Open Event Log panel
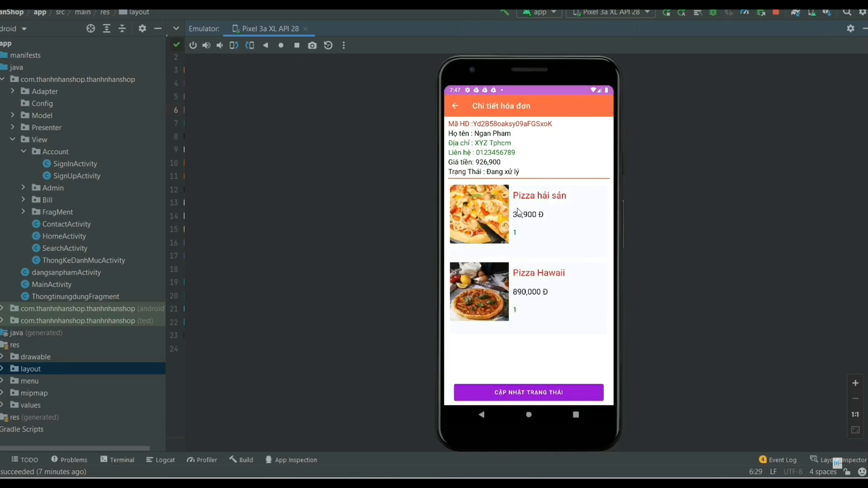Screen dimensions: 868x488 pos(778,460)
